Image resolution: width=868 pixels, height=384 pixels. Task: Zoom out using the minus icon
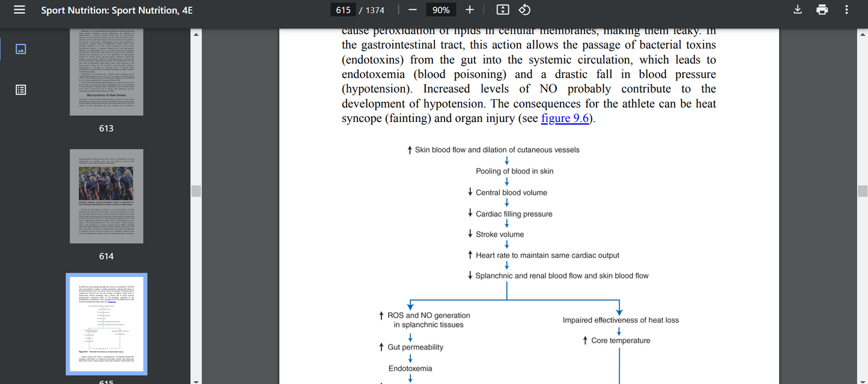pos(412,10)
